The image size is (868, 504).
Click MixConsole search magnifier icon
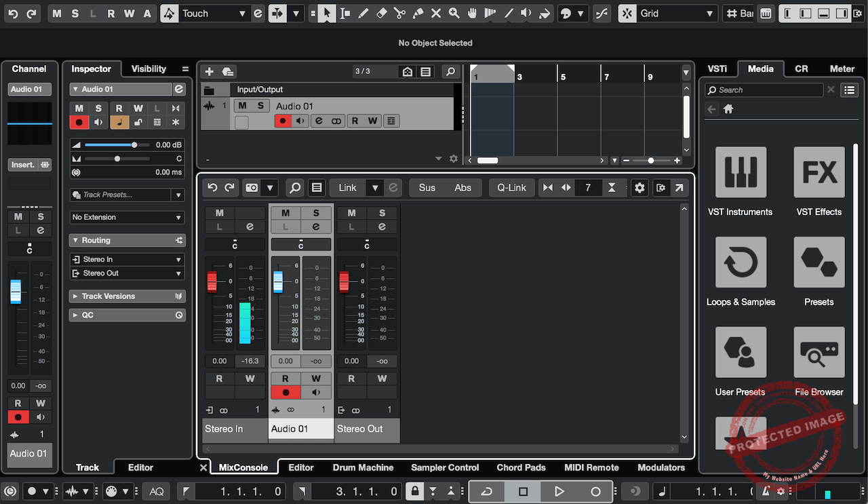[x=295, y=188]
